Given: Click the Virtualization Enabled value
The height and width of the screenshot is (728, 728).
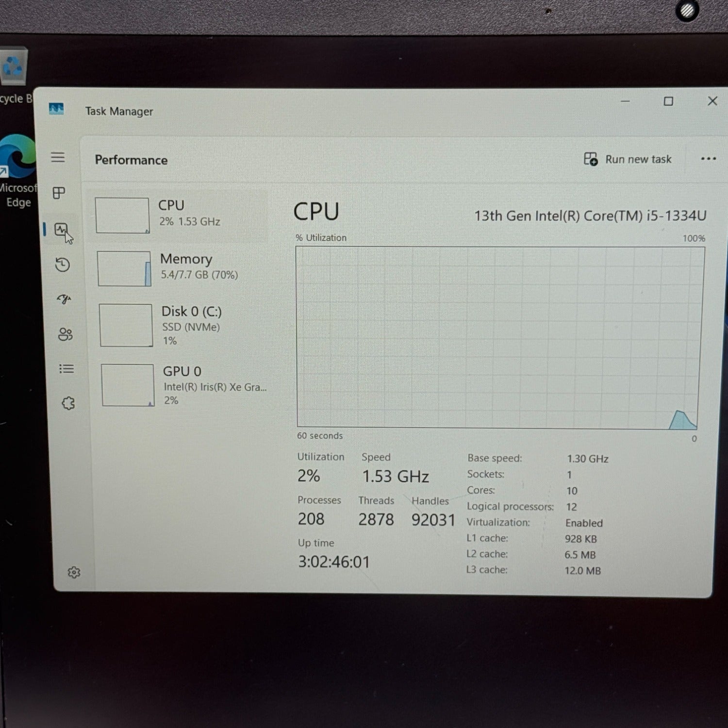Looking at the screenshot, I should (584, 523).
